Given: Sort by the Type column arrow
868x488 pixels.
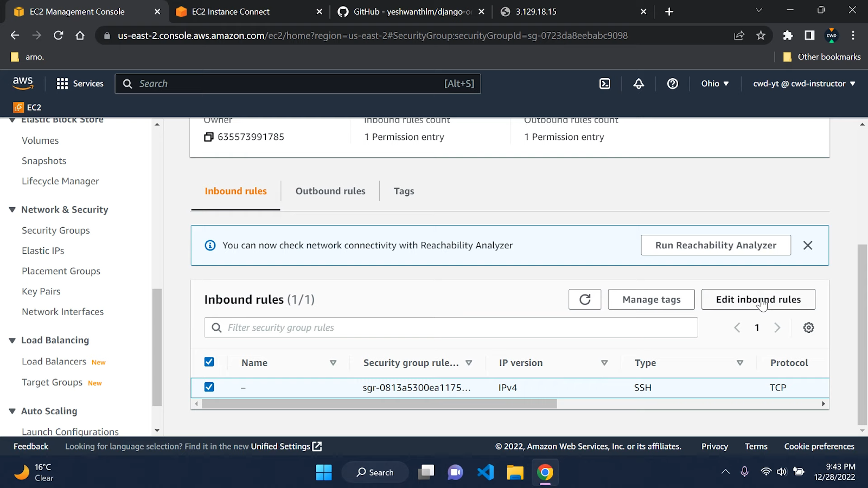Looking at the screenshot, I should 740,363.
